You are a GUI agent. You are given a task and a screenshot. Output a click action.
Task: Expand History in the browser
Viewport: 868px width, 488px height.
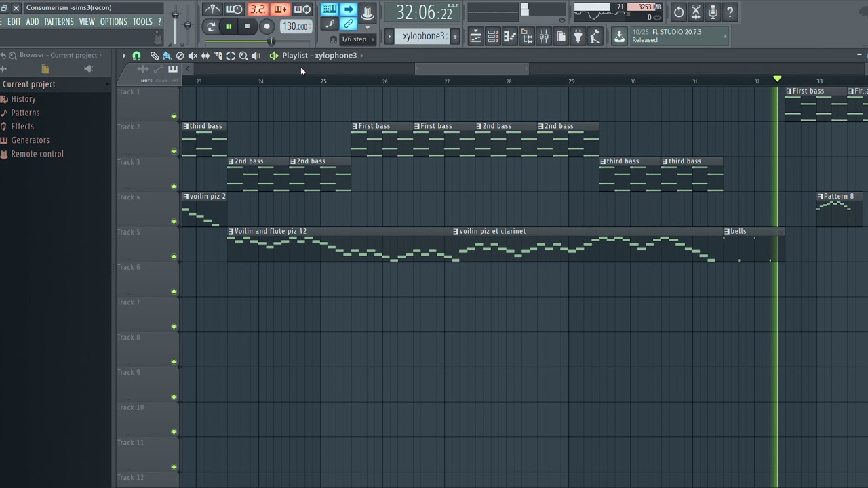23,99
